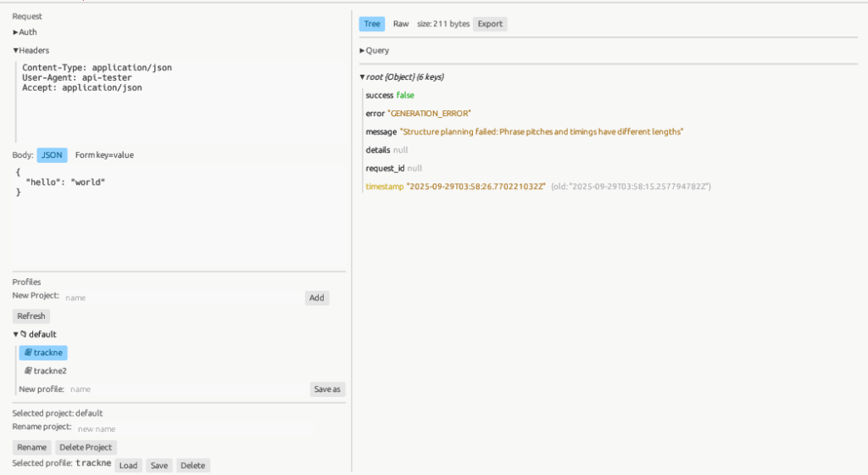Click the Save as button

327,389
